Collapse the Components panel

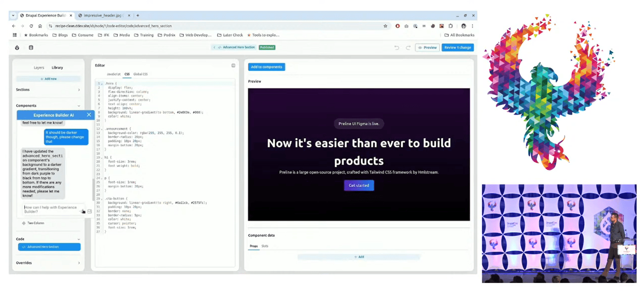click(x=79, y=106)
